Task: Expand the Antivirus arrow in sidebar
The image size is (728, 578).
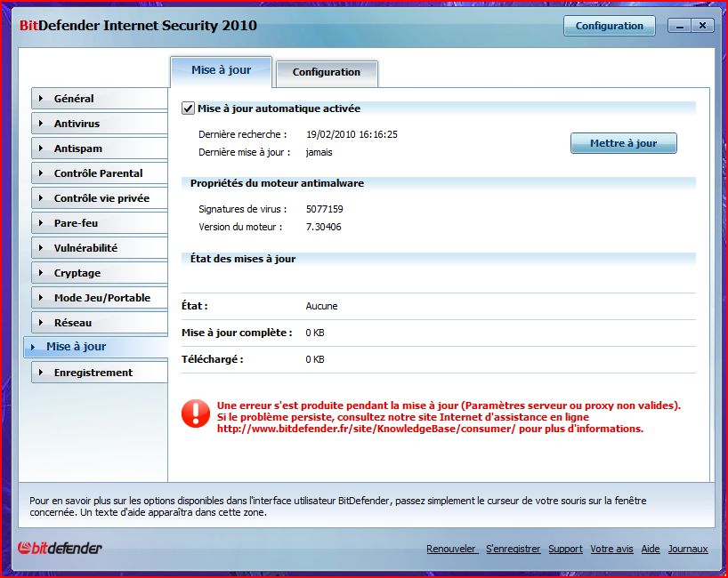Action: [x=41, y=124]
